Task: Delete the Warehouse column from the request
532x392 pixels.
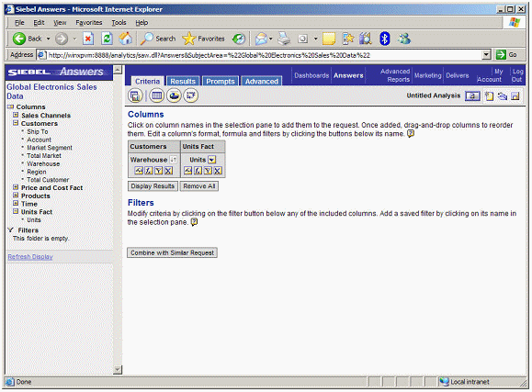Action: tap(168, 171)
